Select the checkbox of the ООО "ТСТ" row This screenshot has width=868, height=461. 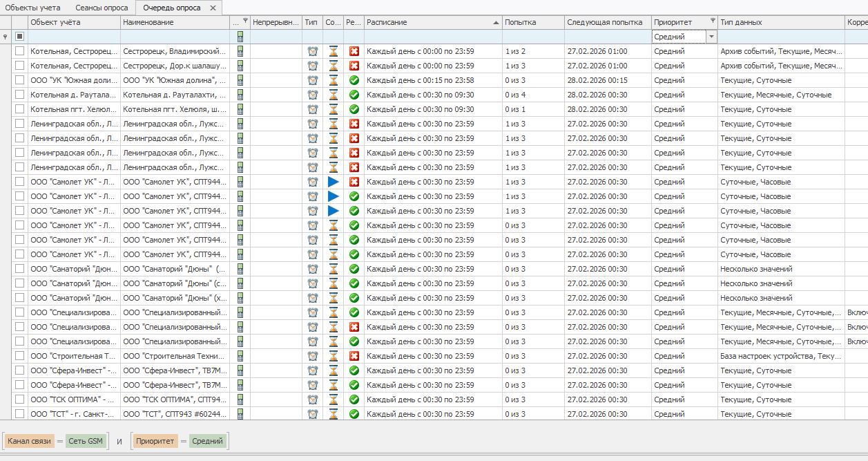point(20,414)
